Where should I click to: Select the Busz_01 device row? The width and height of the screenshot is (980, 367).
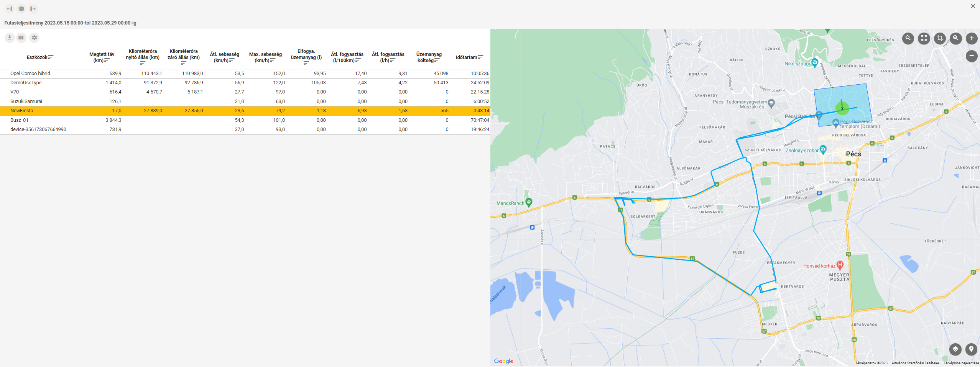point(19,120)
